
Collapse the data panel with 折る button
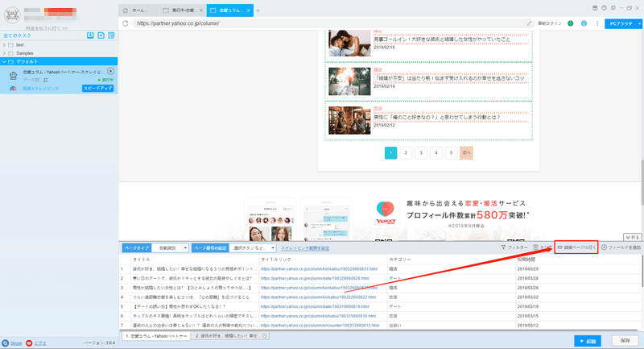(x=633, y=237)
